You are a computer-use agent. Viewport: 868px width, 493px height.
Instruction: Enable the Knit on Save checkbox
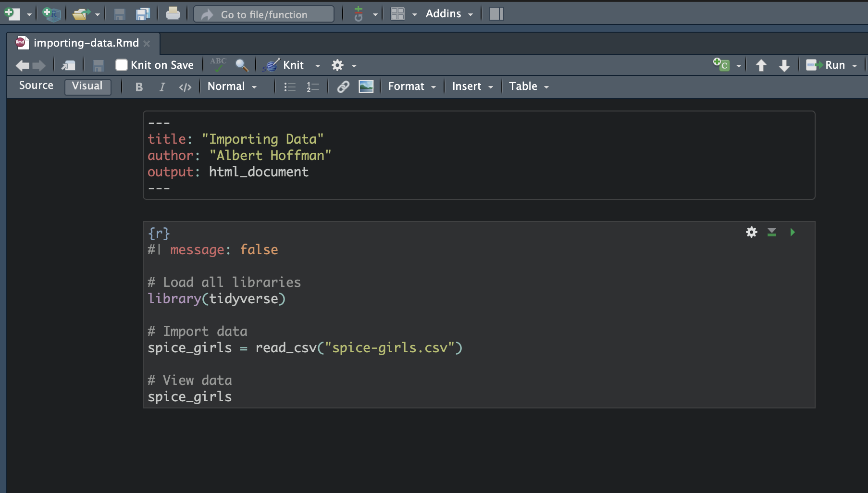coord(122,65)
